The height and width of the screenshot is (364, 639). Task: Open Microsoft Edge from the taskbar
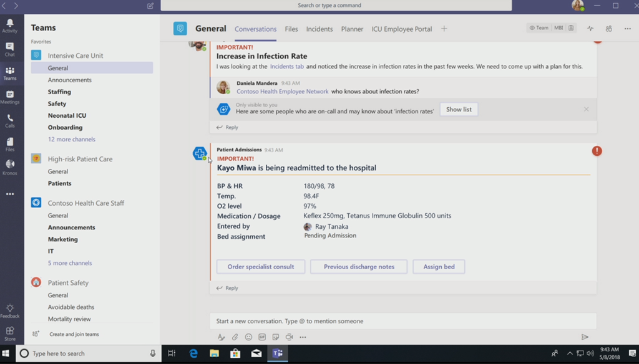193,353
